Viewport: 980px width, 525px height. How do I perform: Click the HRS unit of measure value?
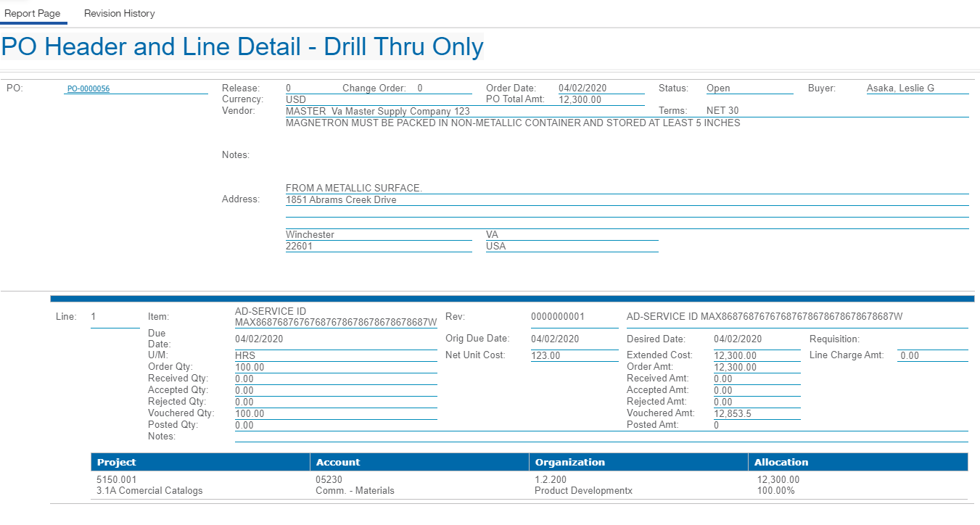(245, 356)
